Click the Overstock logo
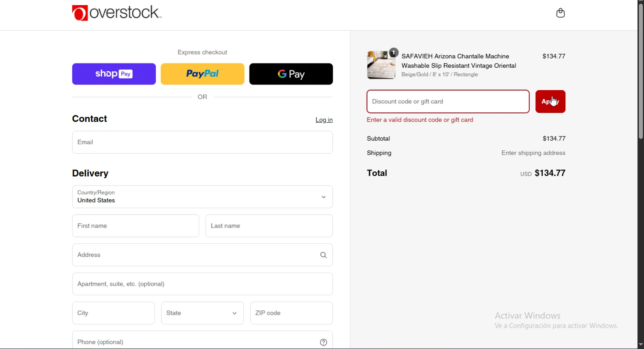Image resolution: width=644 pixels, height=349 pixels. point(117,13)
